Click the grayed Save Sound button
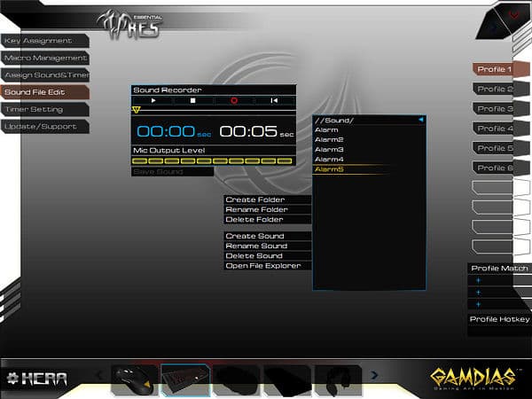532x399 pixels. coord(172,172)
